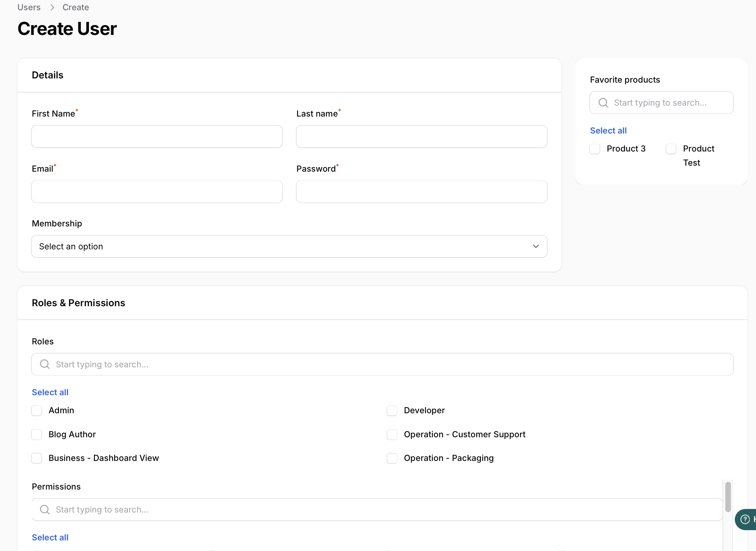The width and height of the screenshot is (756, 551).
Task: Open the Membership dropdown
Action: (x=289, y=246)
